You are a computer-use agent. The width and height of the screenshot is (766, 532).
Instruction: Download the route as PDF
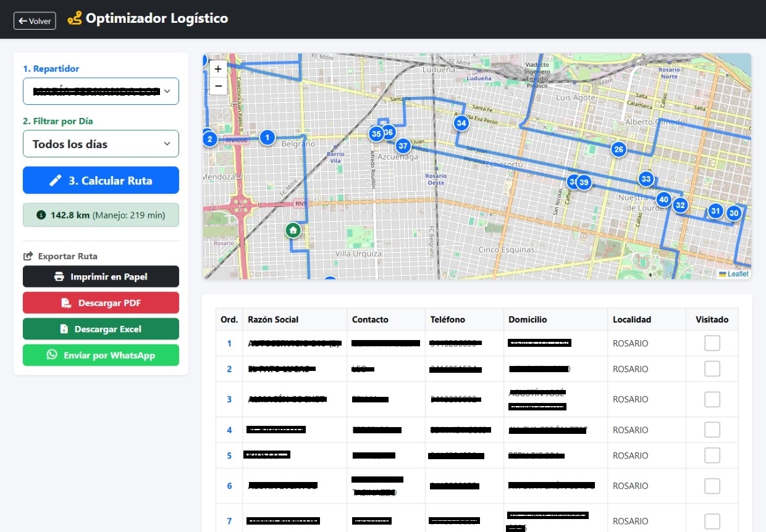point(101,303)
